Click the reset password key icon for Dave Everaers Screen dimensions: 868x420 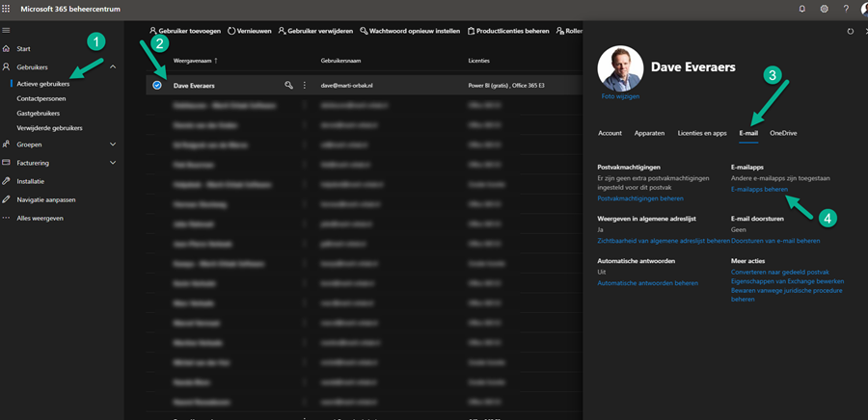point(288,86)
